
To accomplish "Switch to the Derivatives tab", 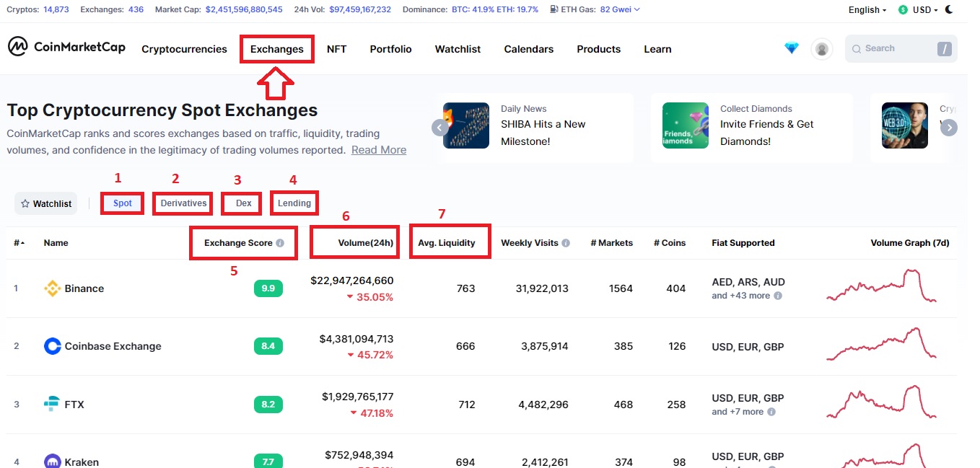I will [x=183, y=203].
